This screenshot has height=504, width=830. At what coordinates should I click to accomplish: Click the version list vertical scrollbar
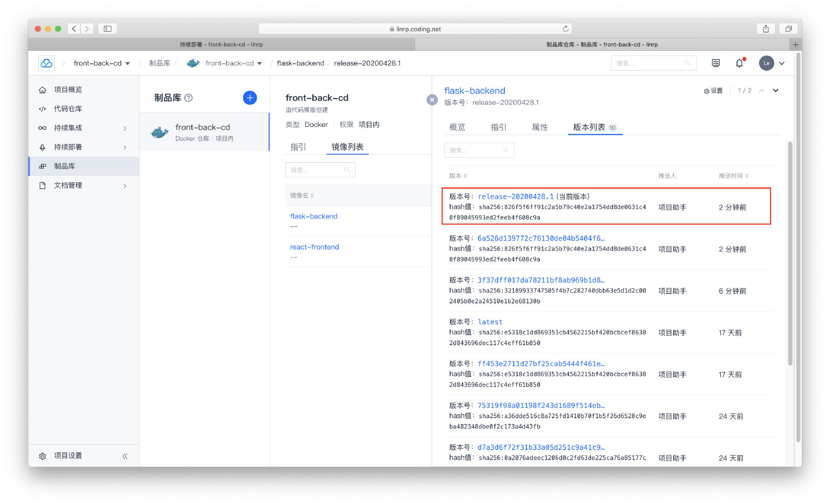click(790, 253)
